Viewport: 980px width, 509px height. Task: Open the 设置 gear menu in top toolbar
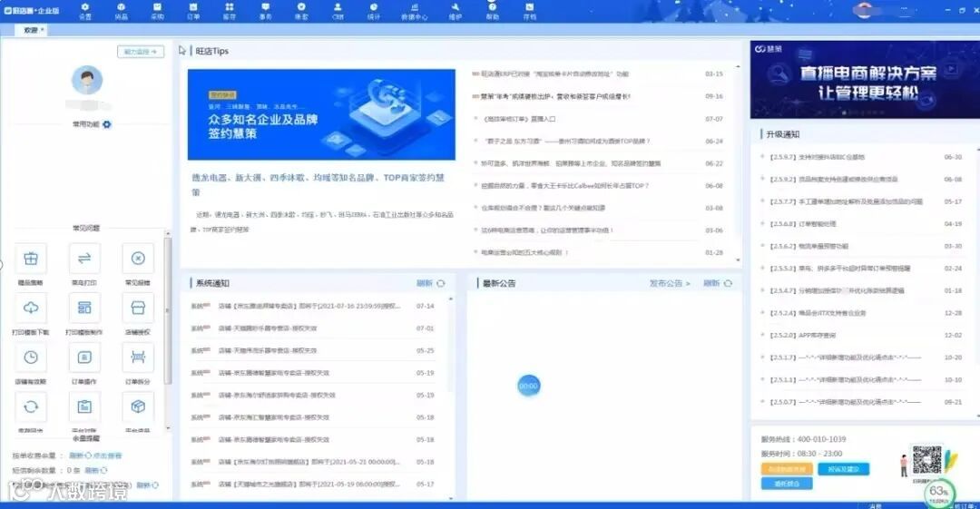click(85, 11)
